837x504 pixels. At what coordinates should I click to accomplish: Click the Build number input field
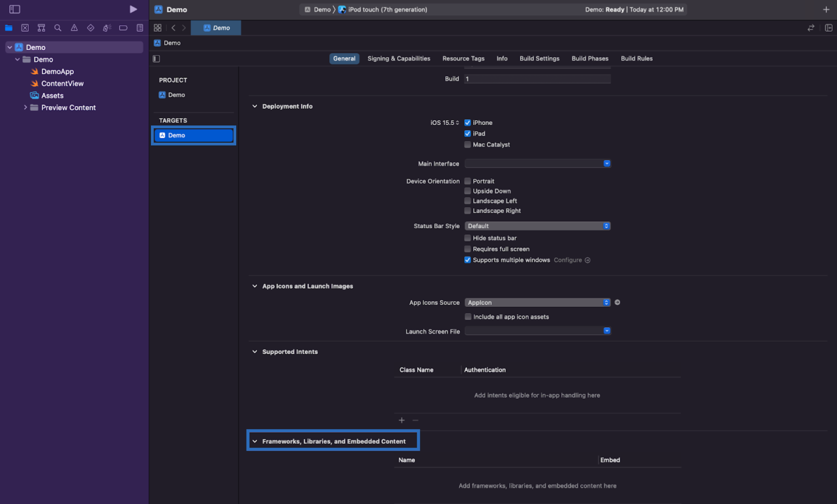click(x=537, y=79)
